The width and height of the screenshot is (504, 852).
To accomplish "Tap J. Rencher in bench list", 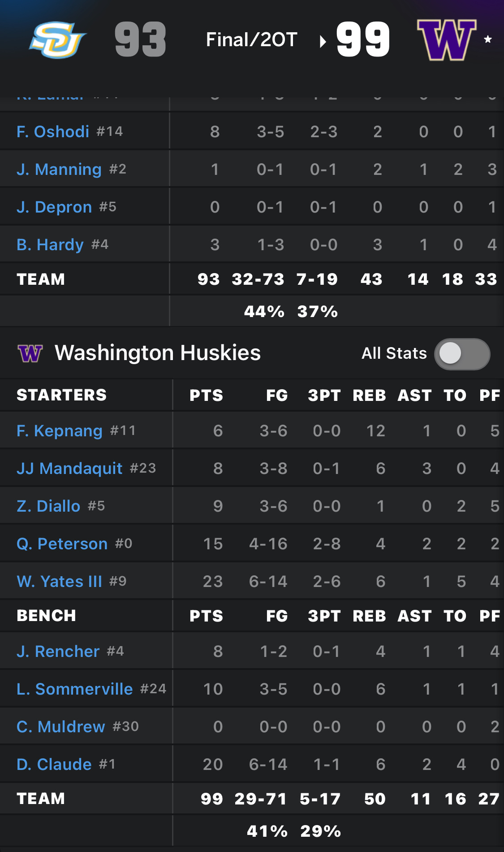I will 58,652.
